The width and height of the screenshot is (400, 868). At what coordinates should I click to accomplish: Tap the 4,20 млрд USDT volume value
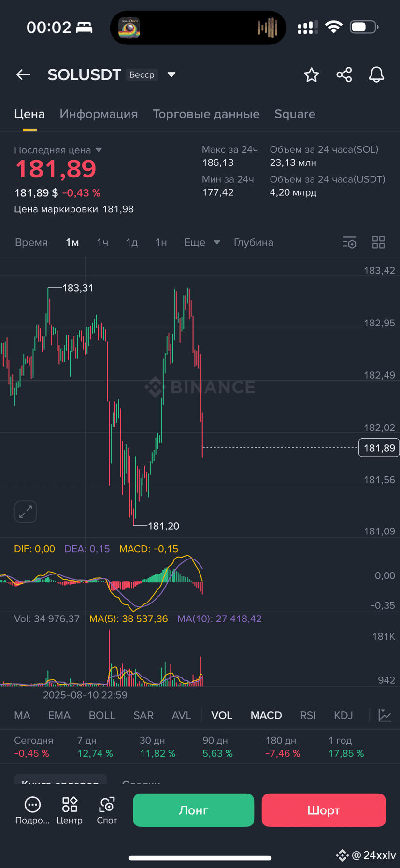(293, 192)
